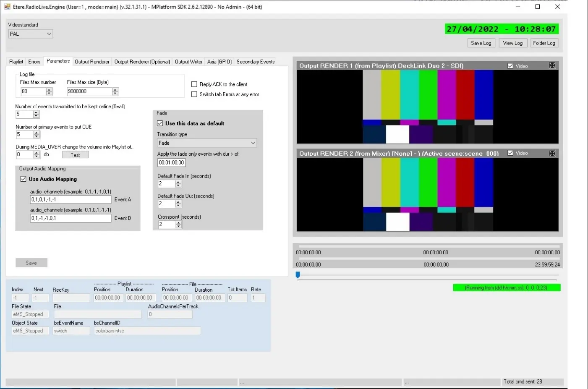588x389 pixels.
Task: Toggle Switch tab Errors at any error
Action: [x=194, y=94]
